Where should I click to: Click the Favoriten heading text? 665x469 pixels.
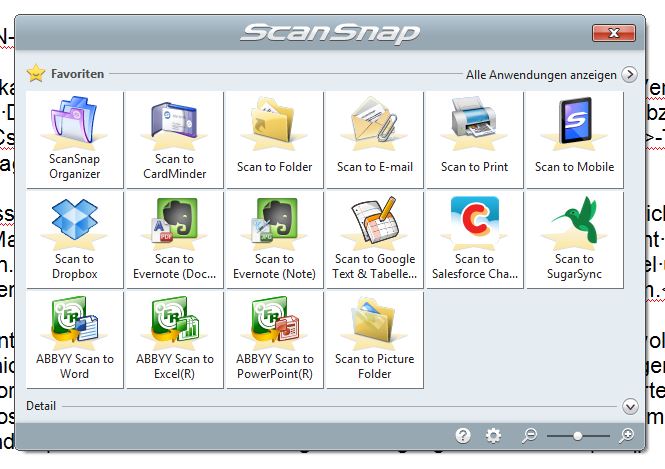coord(78,74)
